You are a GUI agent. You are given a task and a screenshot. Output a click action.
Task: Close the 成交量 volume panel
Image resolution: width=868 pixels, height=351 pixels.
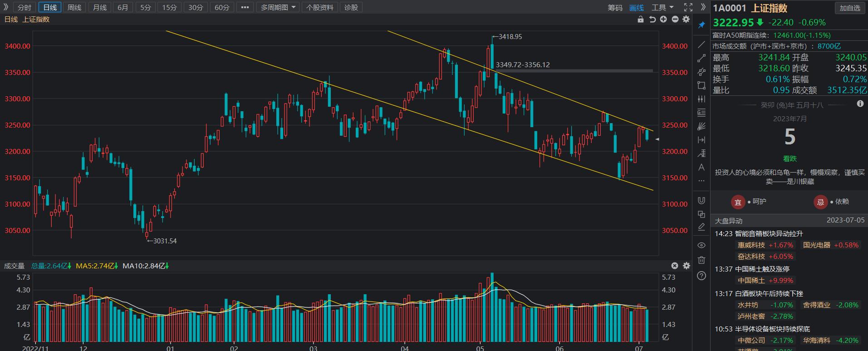(x=675, y=266)
